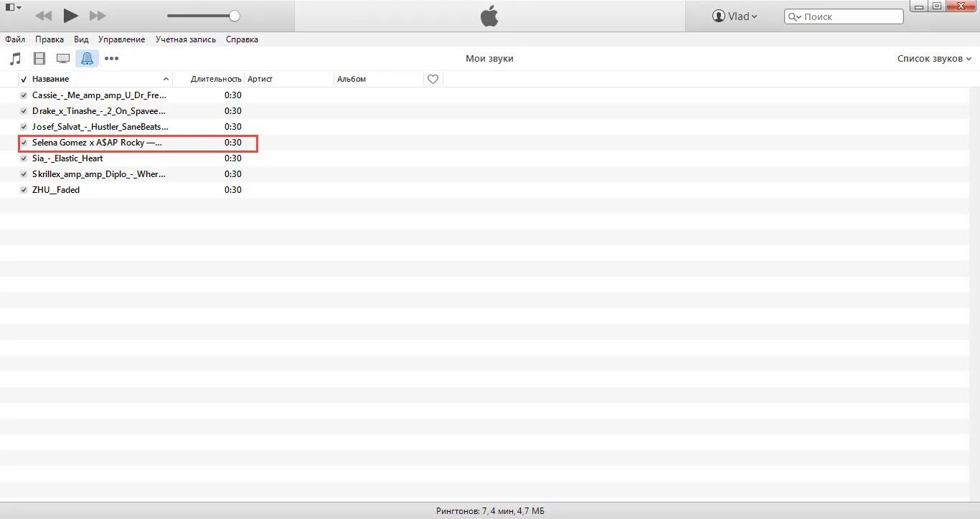The image size is (980, 519).
Task: Select the Selena Gomez x A$AP Rocky tone
Action: pos(97,143)
